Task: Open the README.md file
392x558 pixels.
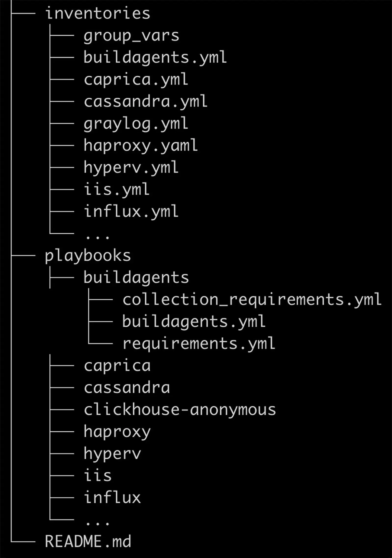Action: (x=88, y=542)
